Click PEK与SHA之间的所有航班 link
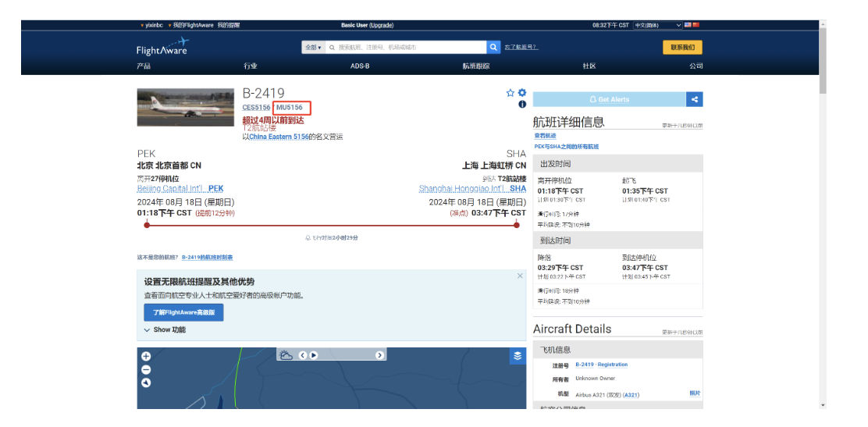Image resolution: width=868 pixels, height=427 pixels. click(x=566, y=147)
